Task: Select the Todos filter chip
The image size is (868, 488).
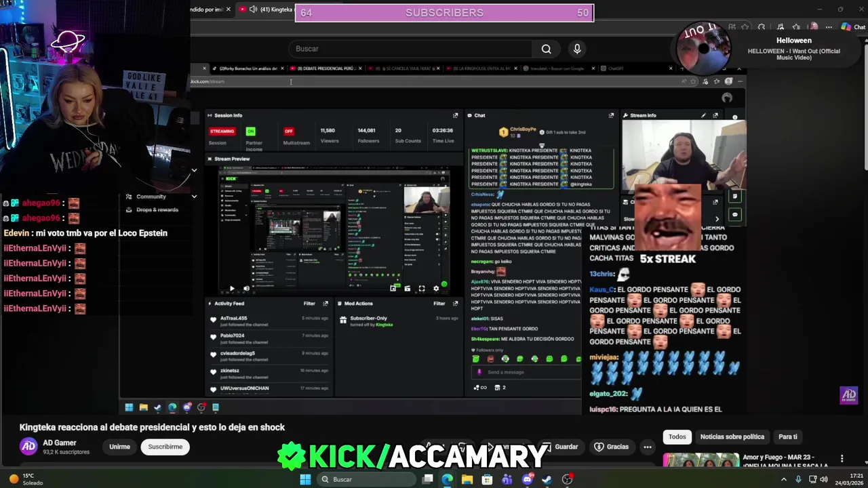Action: pos(677,437)
